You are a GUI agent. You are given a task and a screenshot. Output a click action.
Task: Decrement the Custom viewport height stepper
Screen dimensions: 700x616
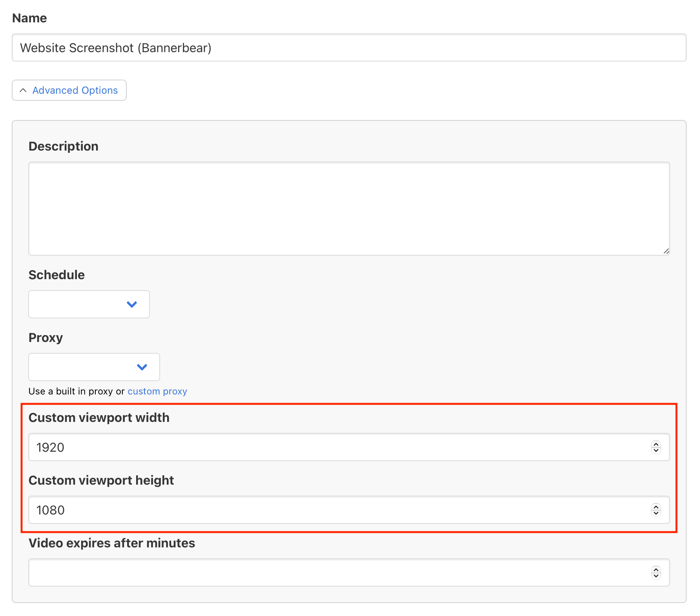(x=656, y=513)
